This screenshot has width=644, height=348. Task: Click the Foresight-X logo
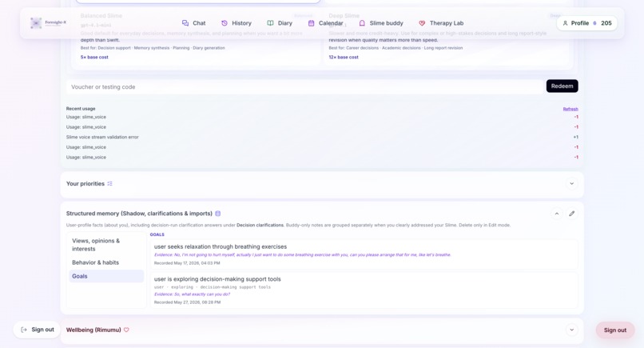[x=48, y=22]
